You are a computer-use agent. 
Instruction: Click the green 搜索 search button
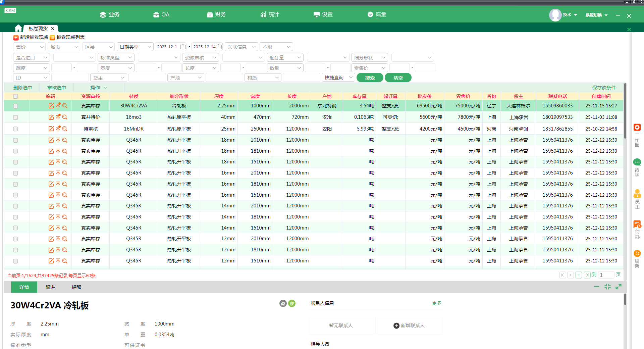click(x=370, y=78)
